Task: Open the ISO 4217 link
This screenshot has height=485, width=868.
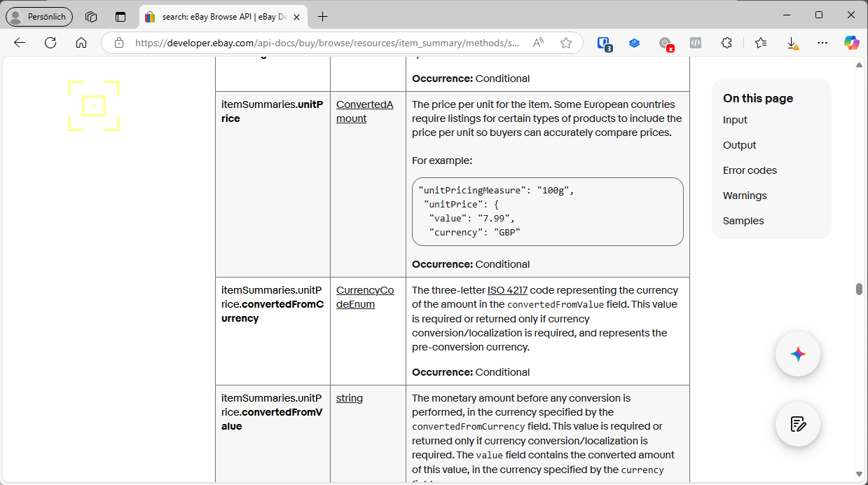Action: (507, 290)
